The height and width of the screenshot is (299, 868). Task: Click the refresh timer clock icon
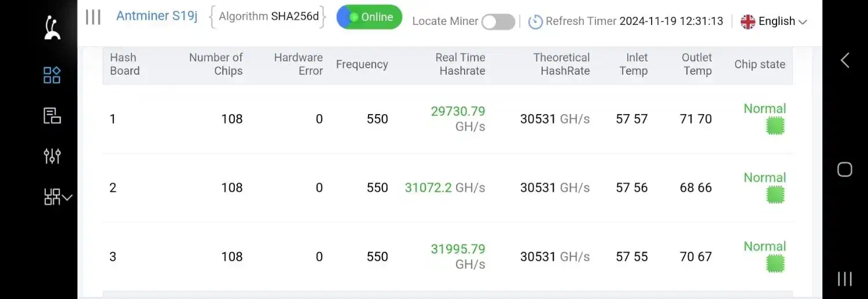click(535, 22)
